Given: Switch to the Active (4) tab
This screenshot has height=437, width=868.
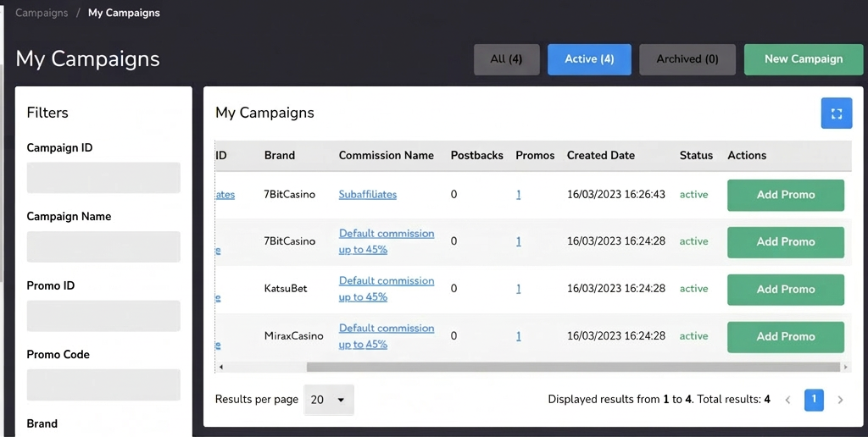Looking at the screenshot, I should pyautogui.click(x=590, y=59).
